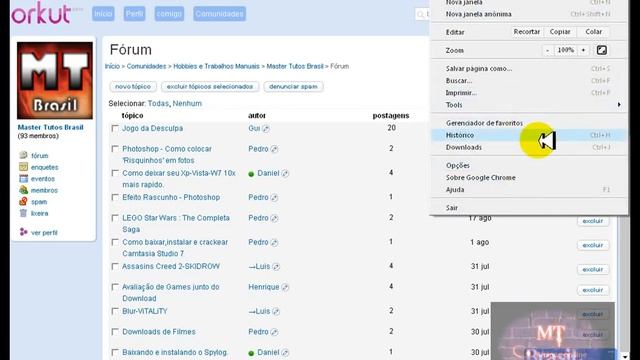This screenshot has width=640, height=360.
Task: Click Buscar in the Chrome menu
Action: (529, 81)
